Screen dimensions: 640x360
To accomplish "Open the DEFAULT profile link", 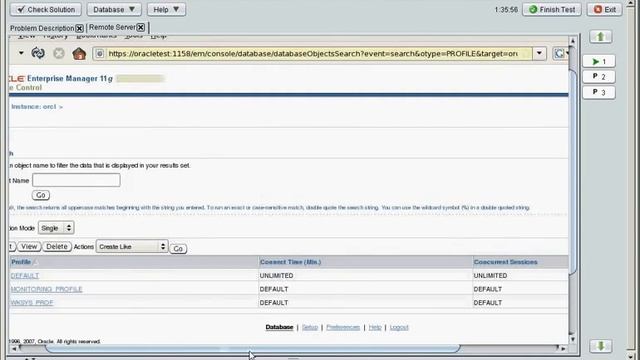I will [x=25, y=276].
